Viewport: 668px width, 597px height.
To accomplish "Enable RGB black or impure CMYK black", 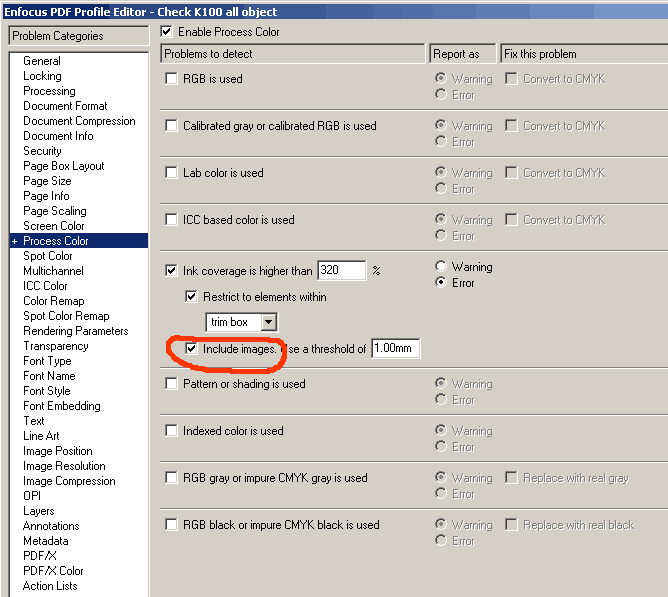I will coord(171,524).
